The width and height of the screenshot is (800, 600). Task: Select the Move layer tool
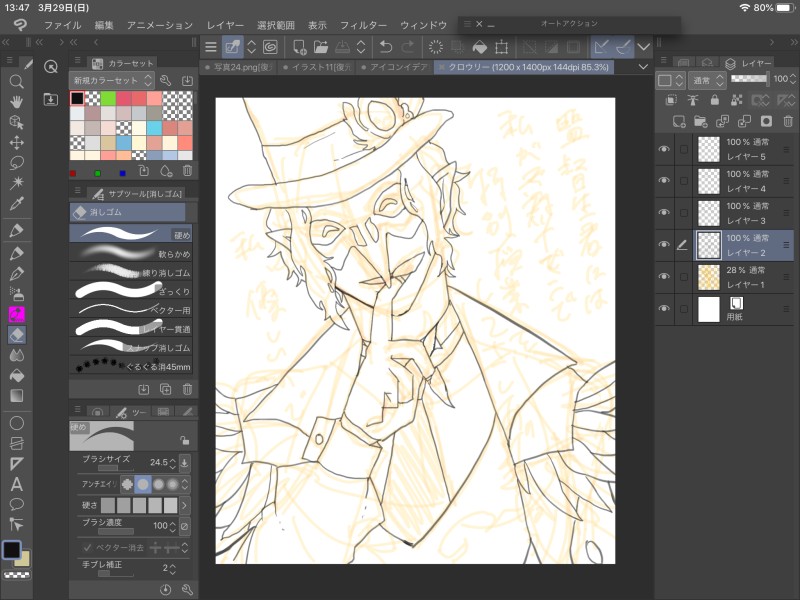[x=16, y=142]
